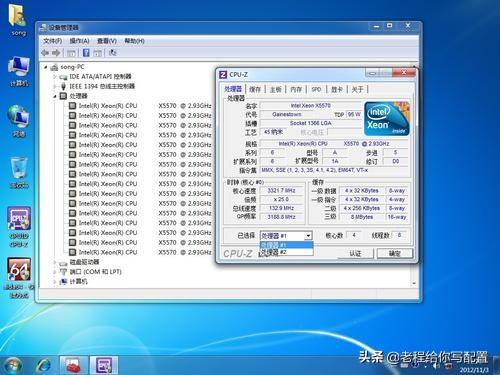Viewport: 500px width, 375px height.
Task: Expand the 计算机 node in device tree
Action: click(x=55, y=282)
